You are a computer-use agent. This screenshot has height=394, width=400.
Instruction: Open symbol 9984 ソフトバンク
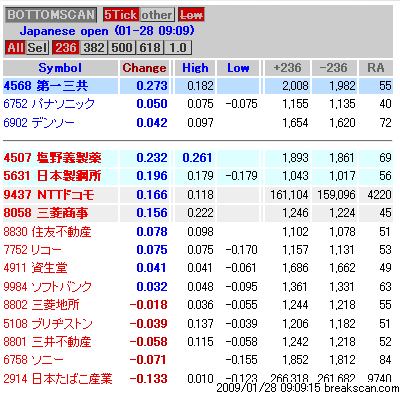click(48, 287)
